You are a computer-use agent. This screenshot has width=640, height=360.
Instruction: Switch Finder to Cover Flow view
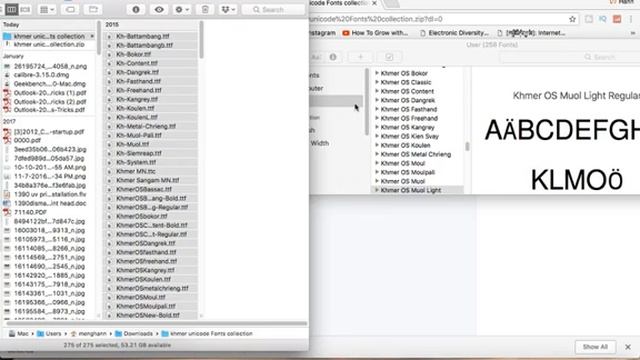tap(25, 9)
